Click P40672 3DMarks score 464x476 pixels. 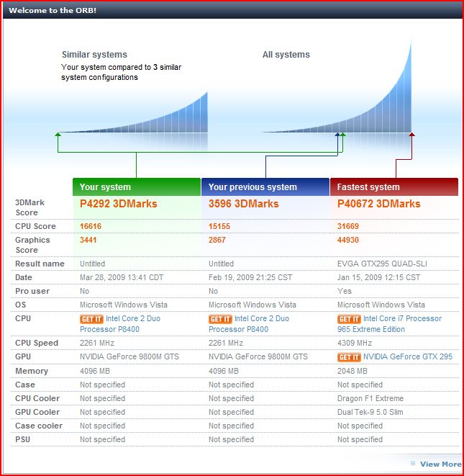click(379, 204)
